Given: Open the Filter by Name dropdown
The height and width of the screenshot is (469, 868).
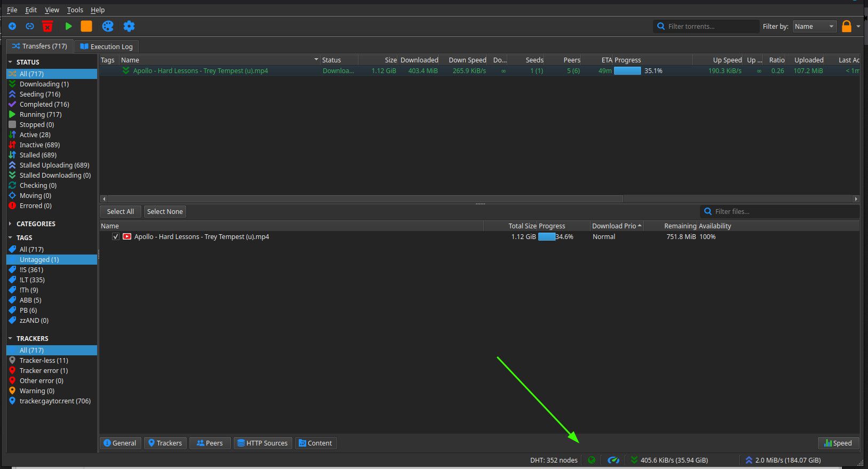Looking at the screenshot, I should pos(814,26).
